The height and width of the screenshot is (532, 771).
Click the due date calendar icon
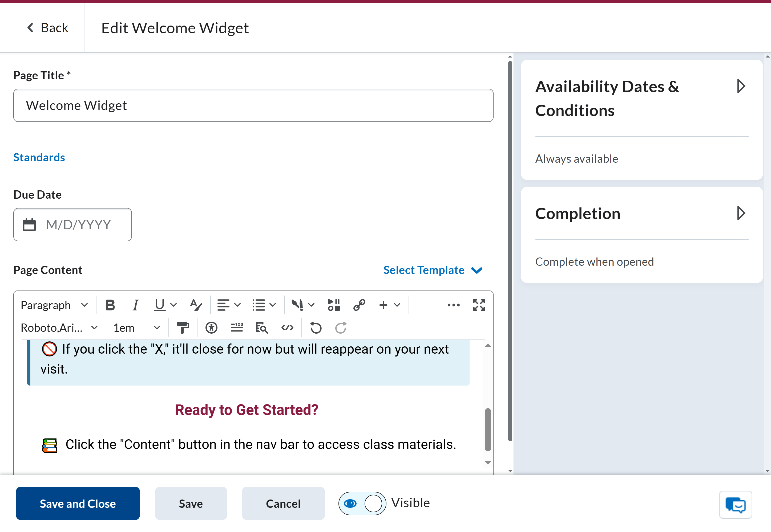pyautogui.click(x=29, y=225)
